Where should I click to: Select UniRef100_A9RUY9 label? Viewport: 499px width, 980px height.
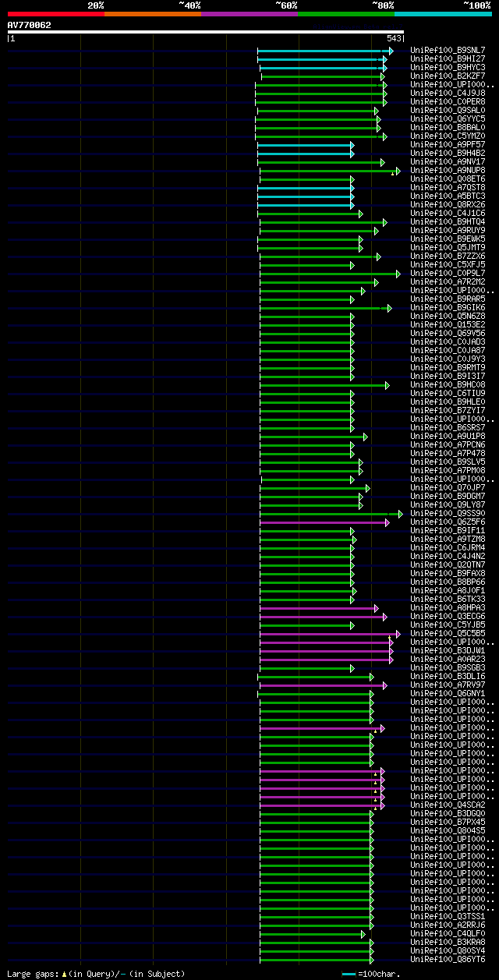[x=448, y=231]
